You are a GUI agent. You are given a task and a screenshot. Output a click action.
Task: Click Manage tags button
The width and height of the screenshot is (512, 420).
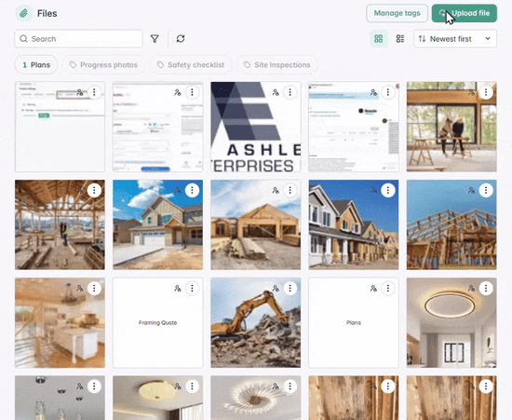397,13
